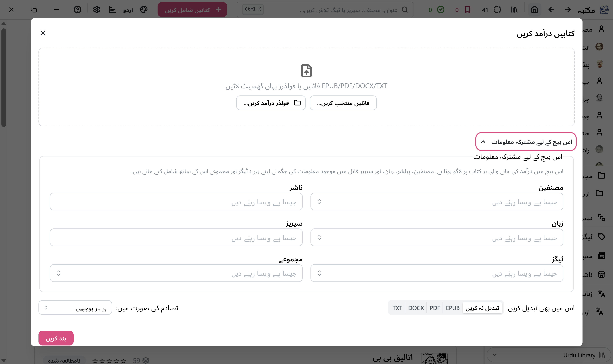The height and width of the screenshot is (364, 613).
Task: Open the ٹیگز combo box
Action: coord(437,273)
